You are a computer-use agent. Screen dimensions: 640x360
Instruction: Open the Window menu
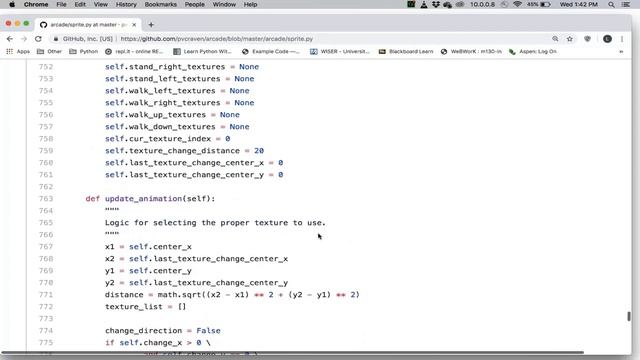point(224,4)
